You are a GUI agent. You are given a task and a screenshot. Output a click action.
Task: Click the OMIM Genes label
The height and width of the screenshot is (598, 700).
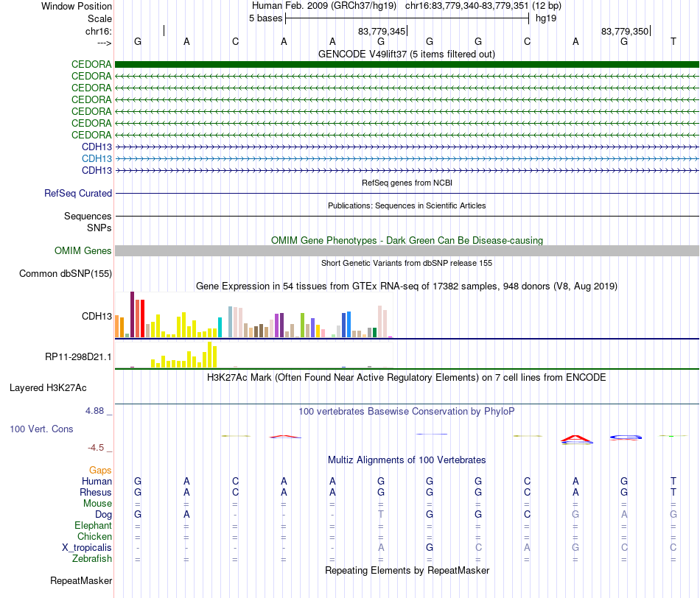tap(83, 251)
